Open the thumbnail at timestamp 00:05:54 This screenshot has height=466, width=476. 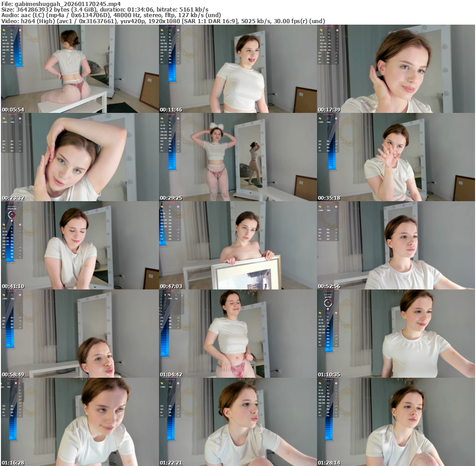(x=79, y=69)
